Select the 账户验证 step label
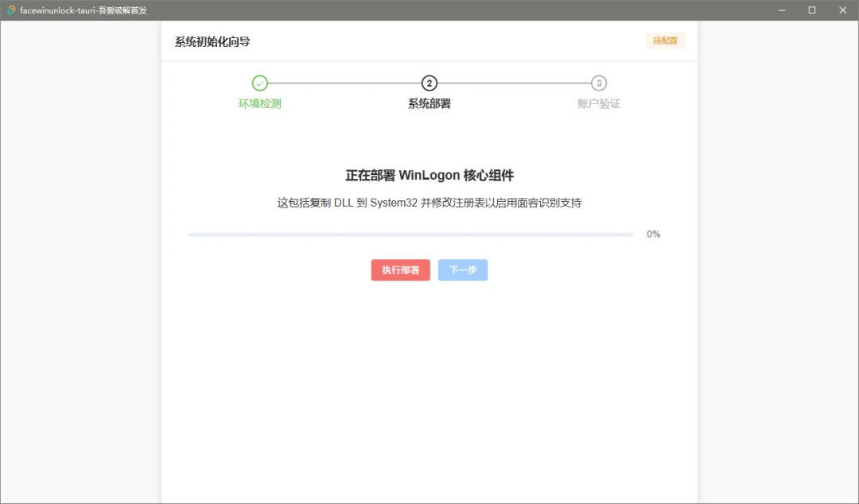Screen dimensions: 859x504 [x=598, y=103]
